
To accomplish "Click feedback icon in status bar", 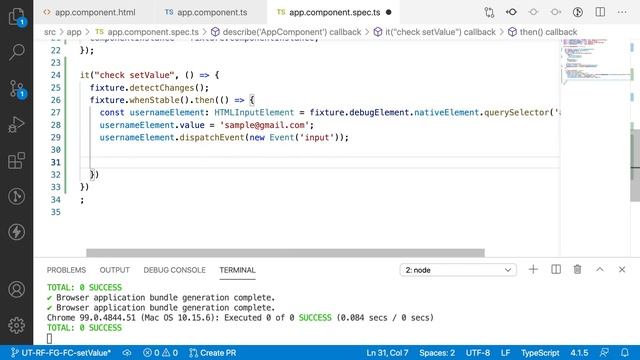I will click(x=604, y=353).
